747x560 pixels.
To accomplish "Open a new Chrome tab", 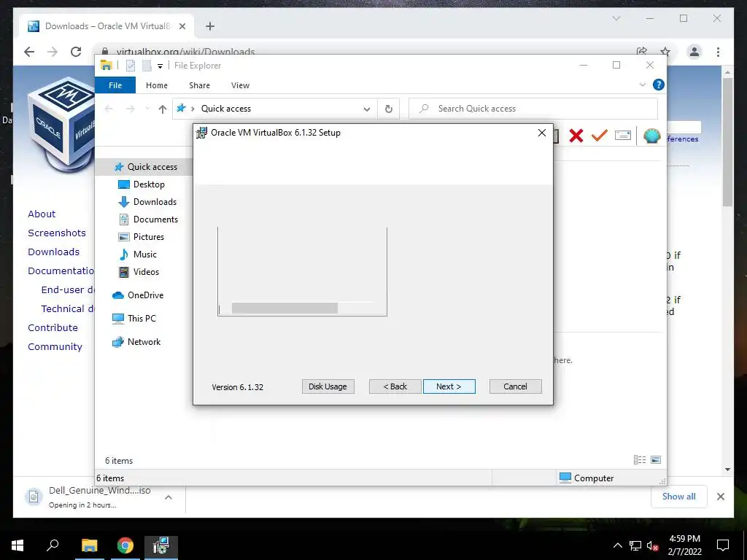I will (209, 26).
